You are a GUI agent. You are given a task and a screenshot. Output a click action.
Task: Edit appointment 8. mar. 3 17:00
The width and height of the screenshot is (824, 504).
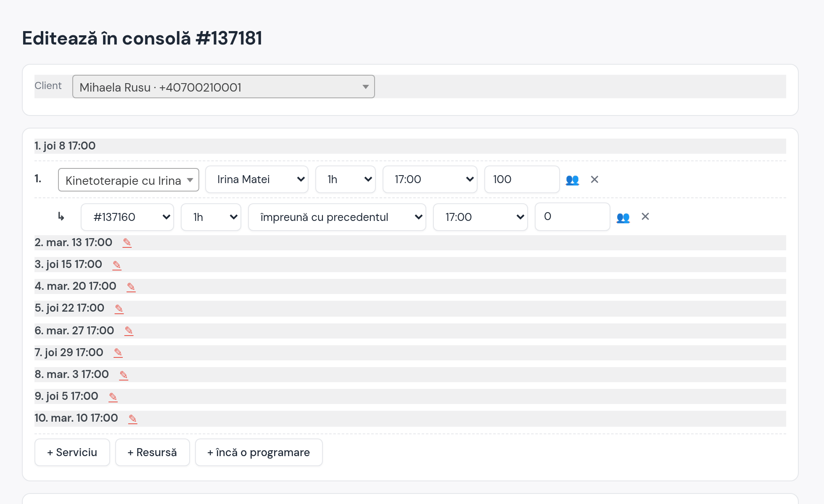click(x=124, y=375)
